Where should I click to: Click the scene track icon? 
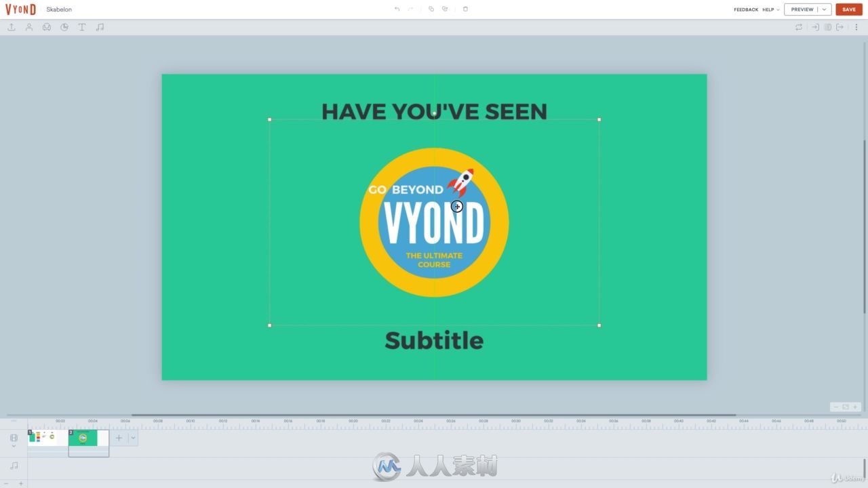click(x=14, y=438)
